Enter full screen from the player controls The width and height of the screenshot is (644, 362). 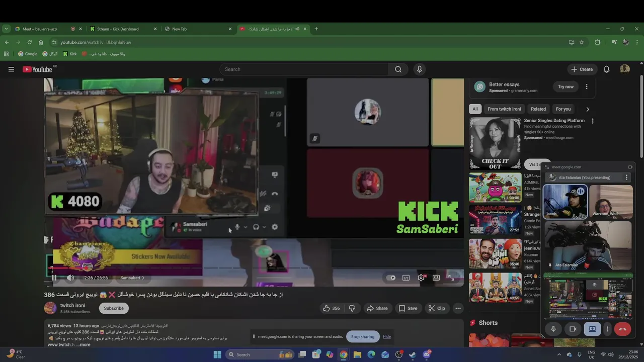point(451,278)
